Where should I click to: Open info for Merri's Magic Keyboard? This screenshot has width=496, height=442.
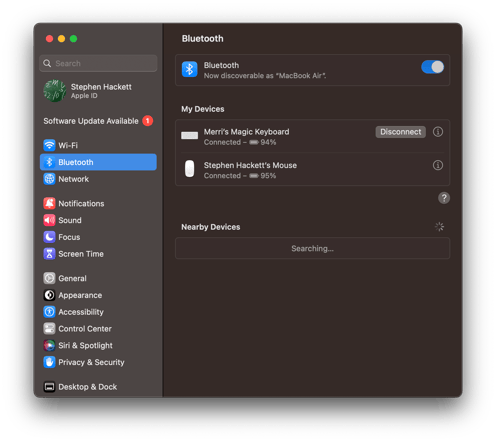point(438,132)
